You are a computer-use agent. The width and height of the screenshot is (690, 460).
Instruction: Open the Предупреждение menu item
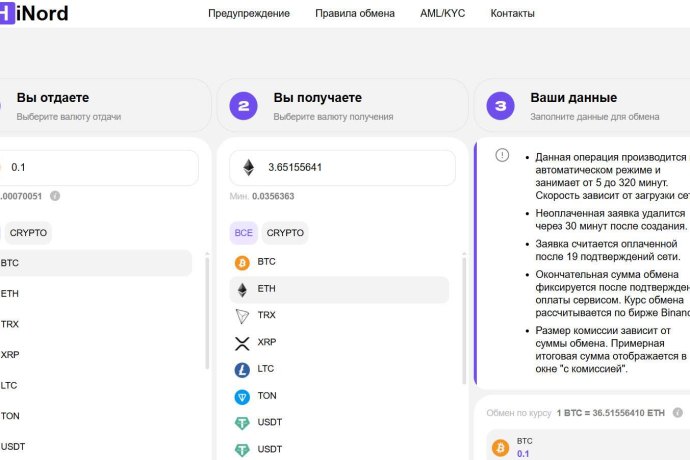pyautogui.click(x=249, y=14)
